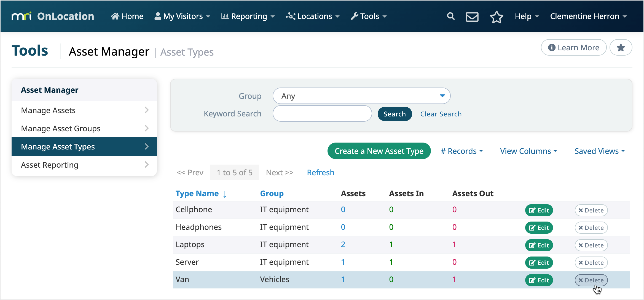This screenshot has height=300, width=644.
Task: Delete the Van asset type
Action: click(x=591, y=280)
